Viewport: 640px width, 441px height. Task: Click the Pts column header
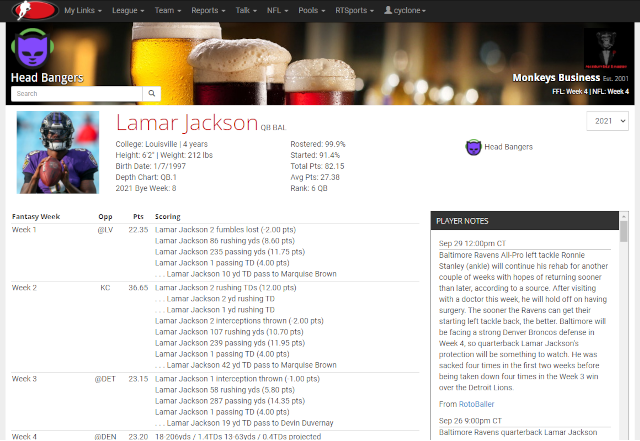tap(138, 217)
